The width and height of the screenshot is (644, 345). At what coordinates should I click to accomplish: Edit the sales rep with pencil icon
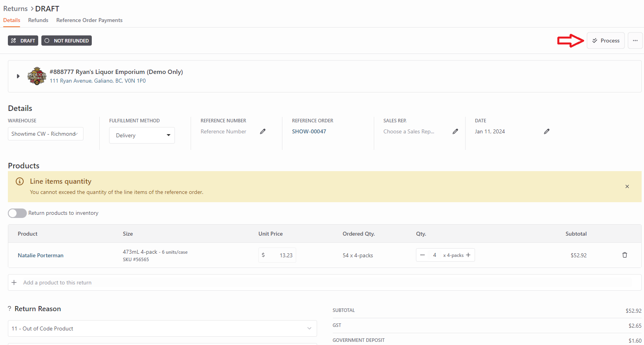coord(455,131)
